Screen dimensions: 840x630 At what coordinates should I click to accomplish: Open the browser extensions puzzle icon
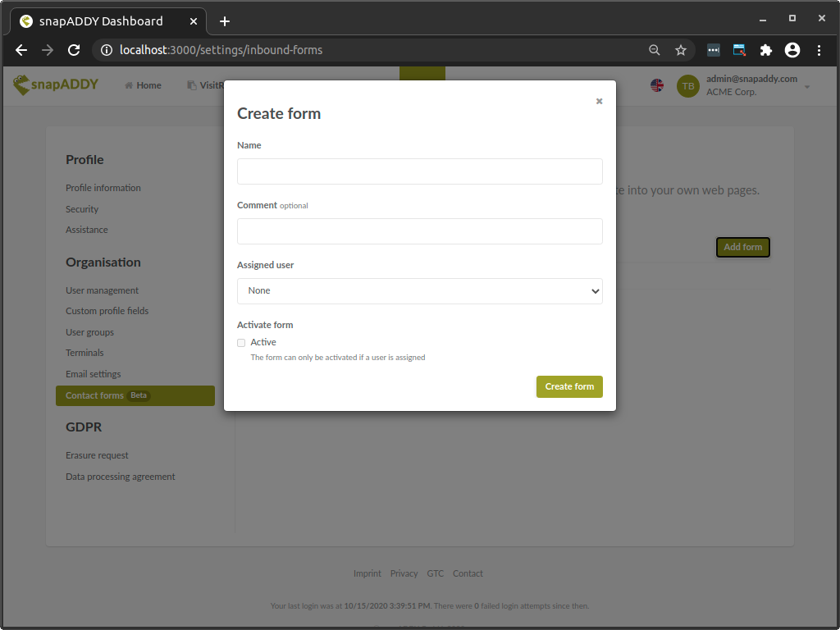[x=765, y=50]
